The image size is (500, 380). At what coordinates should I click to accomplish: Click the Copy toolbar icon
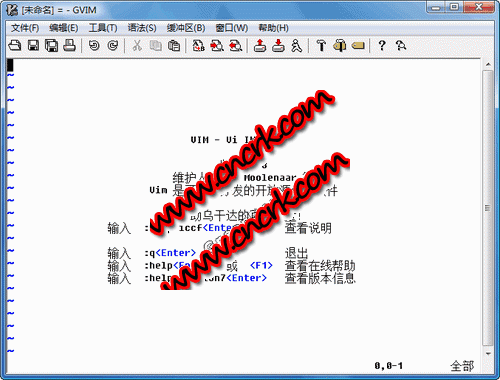click(155, 45)
